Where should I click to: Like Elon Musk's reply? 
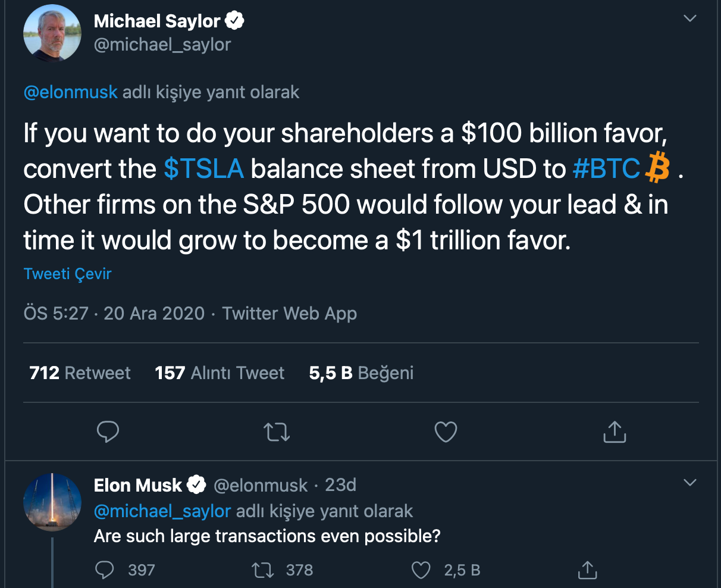[x=421, y=570]
